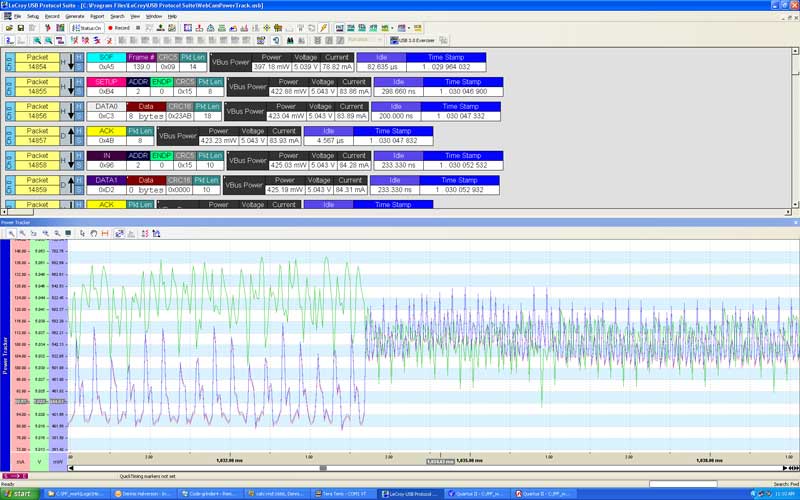Click the Windows Start button

pos(20,494)
